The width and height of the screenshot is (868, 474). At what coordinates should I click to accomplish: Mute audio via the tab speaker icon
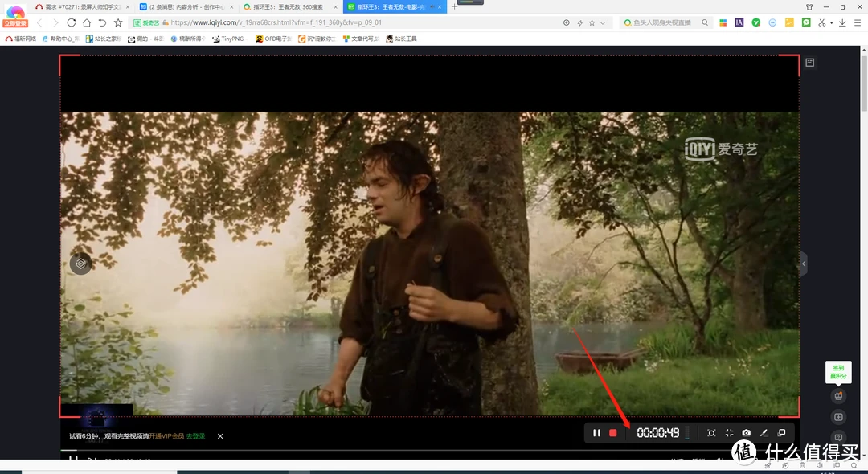tap(432, 7)
